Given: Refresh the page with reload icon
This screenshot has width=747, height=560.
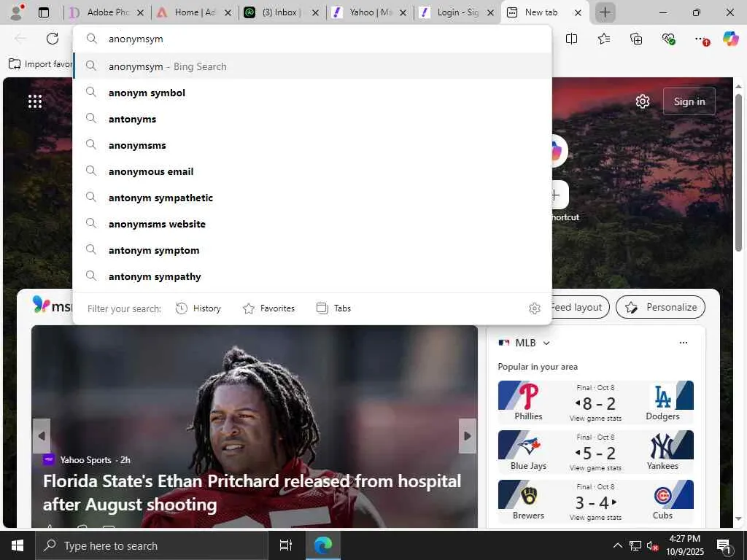Looking at the screenshot, I should pos(53,39).
